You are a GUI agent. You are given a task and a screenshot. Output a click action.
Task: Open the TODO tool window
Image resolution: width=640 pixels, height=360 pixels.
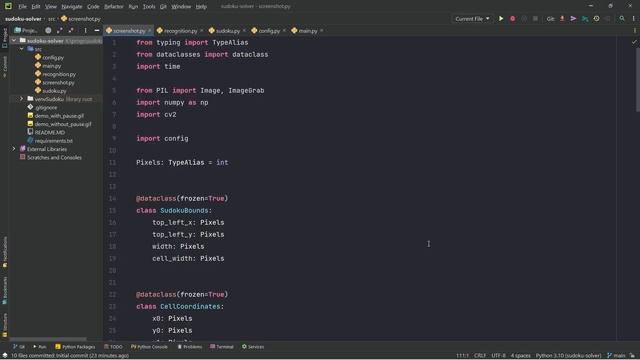pyautogui.click(x=113, y=347)
